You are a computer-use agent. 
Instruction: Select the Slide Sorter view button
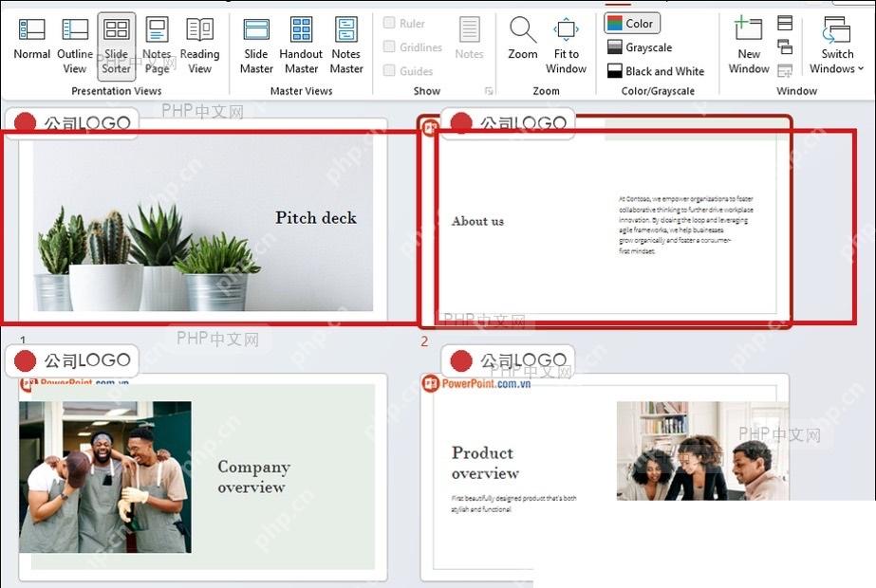point(116,46)
